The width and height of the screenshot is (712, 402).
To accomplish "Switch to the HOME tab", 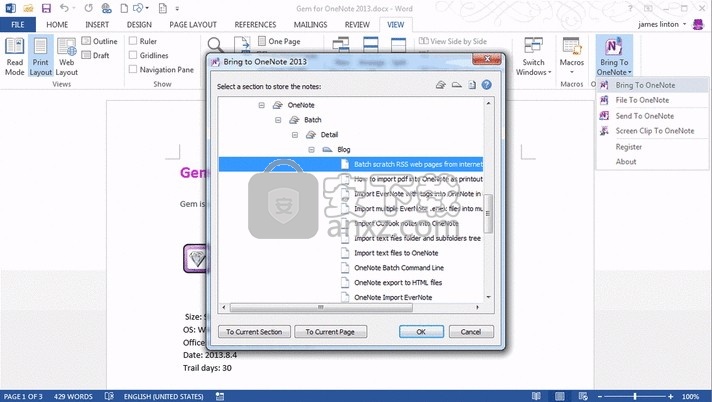I will (57, 25).
